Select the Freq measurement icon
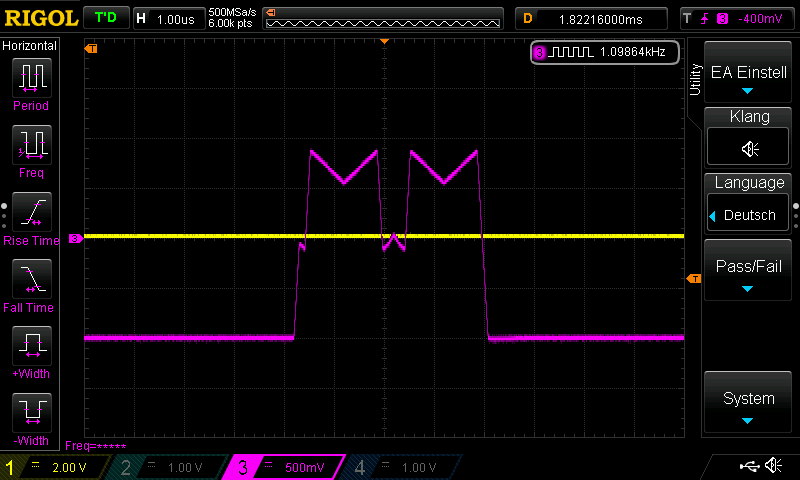The image size is (800, 480). click(32, 144)
